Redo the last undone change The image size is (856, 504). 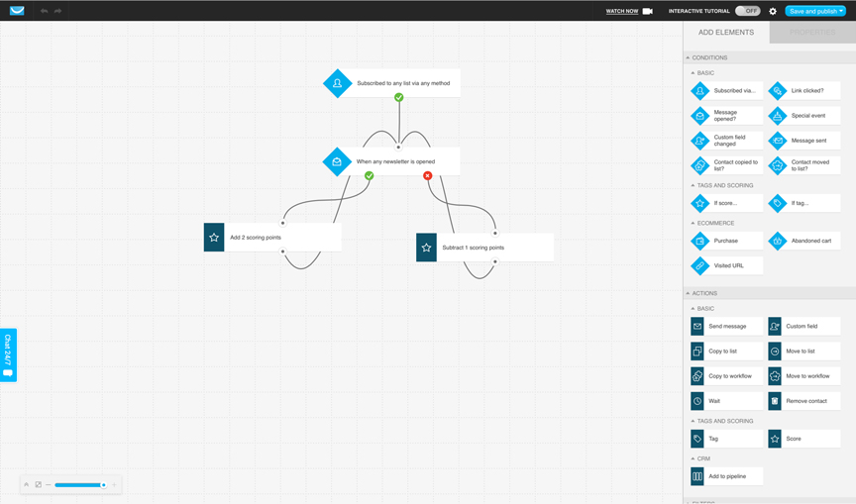tap(57, 11)
